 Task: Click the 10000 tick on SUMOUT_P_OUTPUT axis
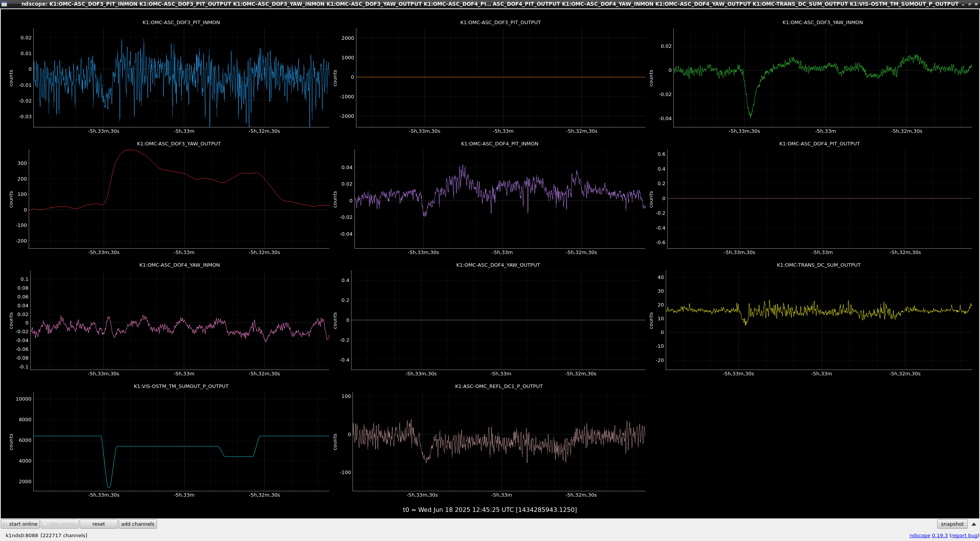(23, 399)
